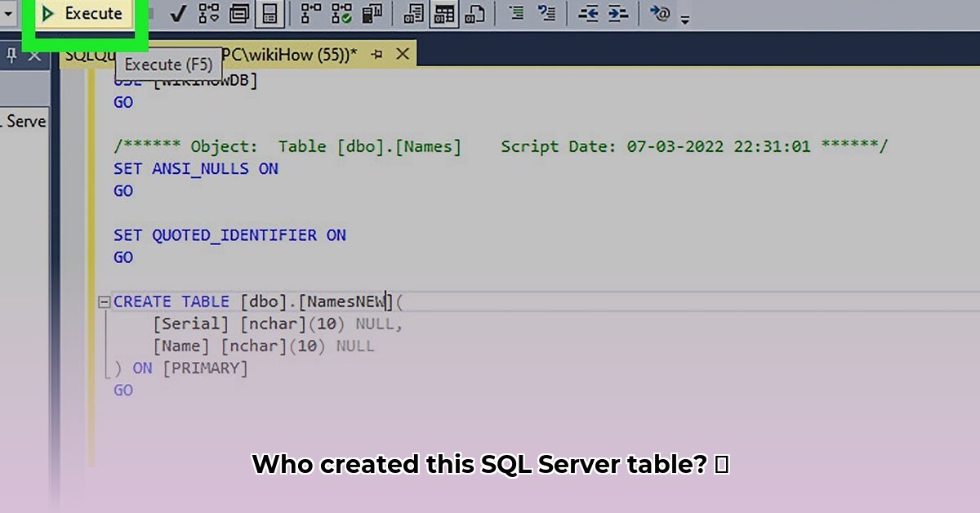Parse the query with the checkmark icon
Screen dimensions: 980x513
tap(177, 14)
